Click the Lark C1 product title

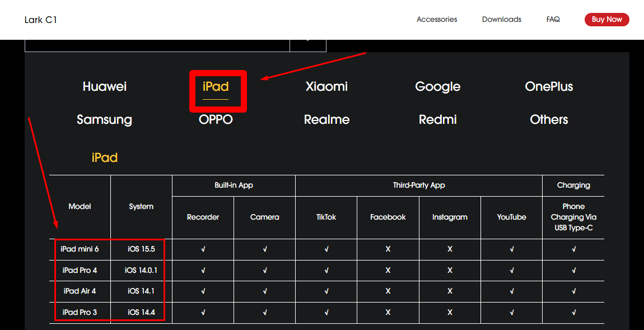point(41,20)
